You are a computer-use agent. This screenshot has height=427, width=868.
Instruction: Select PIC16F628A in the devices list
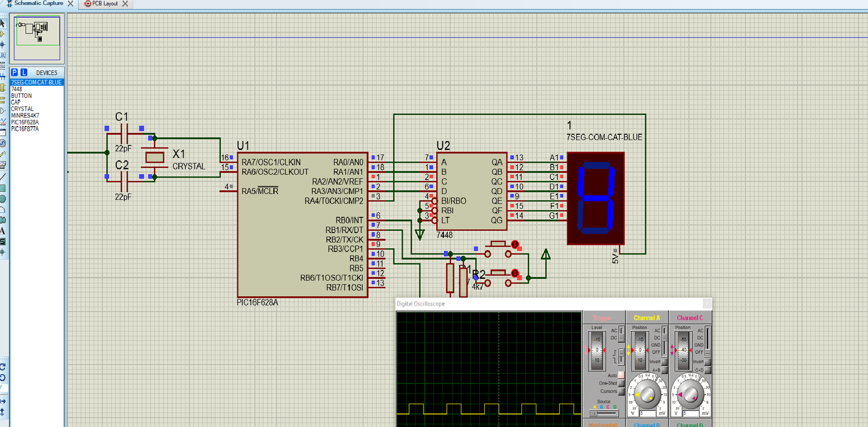(x=25, y=122)
